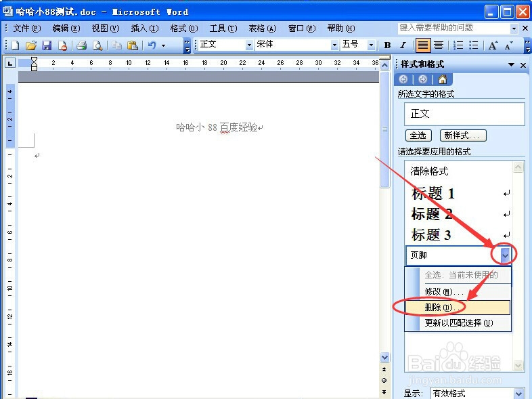
Task: Copy selection with the copy icon
Action: (x=116, y=45)
